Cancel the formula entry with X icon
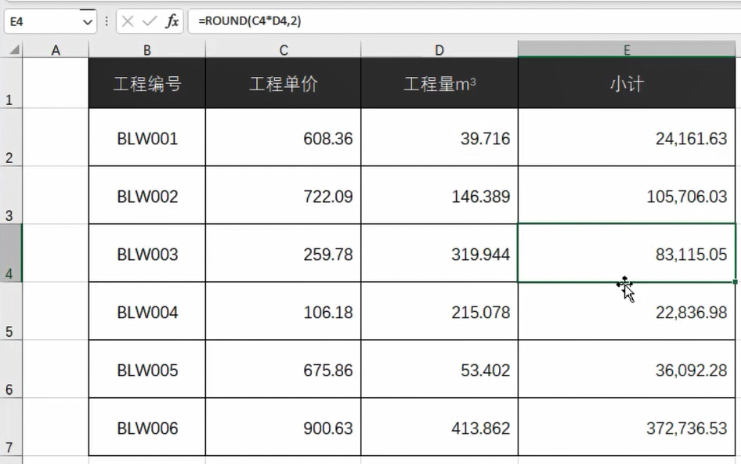741x464 pixels. 128,21
